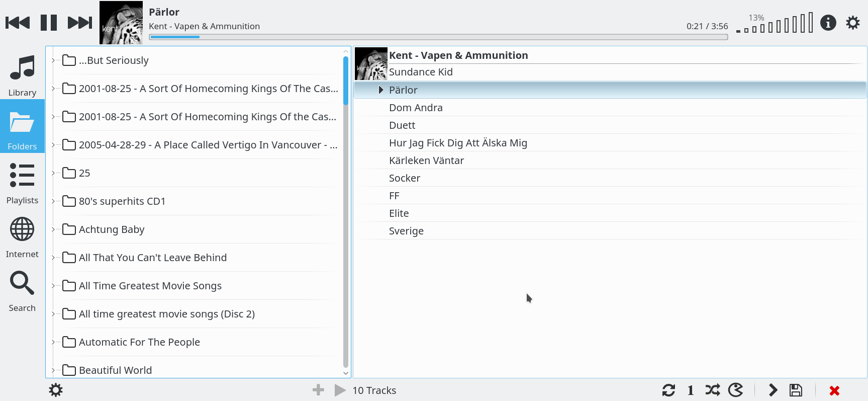The image size is (868, 401).
Task: Skip to previous track
Action: (18, 23)
